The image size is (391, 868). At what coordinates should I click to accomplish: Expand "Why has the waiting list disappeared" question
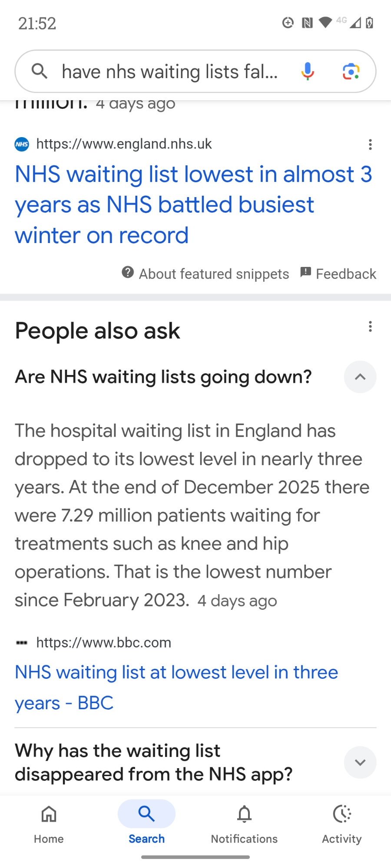coord(360,762)
